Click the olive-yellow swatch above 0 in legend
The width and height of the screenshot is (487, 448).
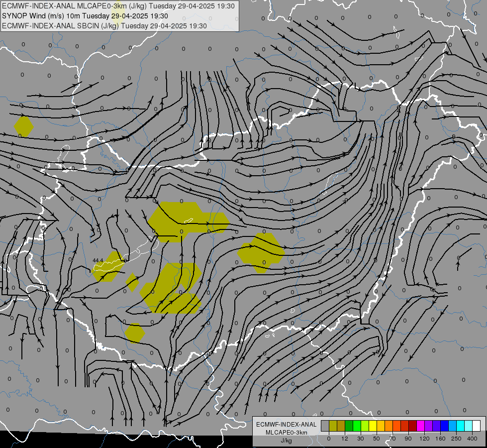[333, 426]
